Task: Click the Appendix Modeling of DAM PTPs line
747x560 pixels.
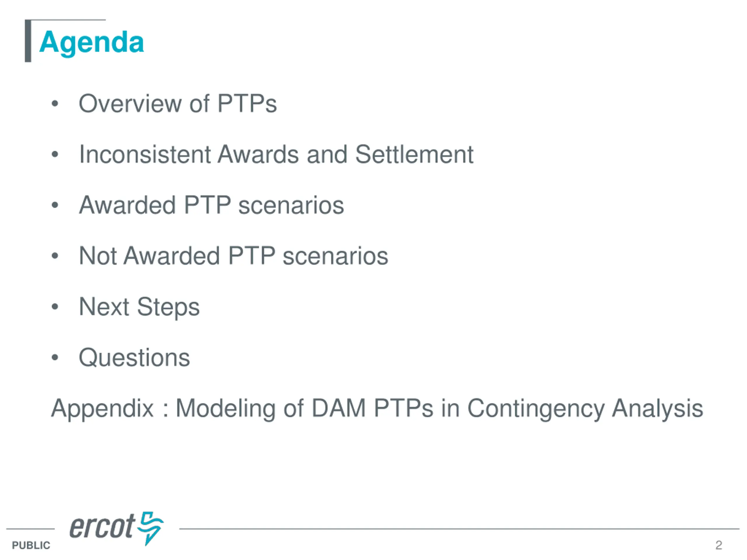Action: click(377, 408)
